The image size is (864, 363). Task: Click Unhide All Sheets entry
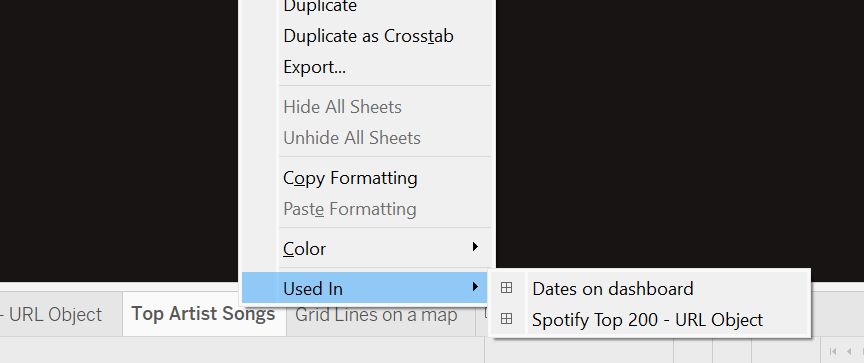pos(352,138)
